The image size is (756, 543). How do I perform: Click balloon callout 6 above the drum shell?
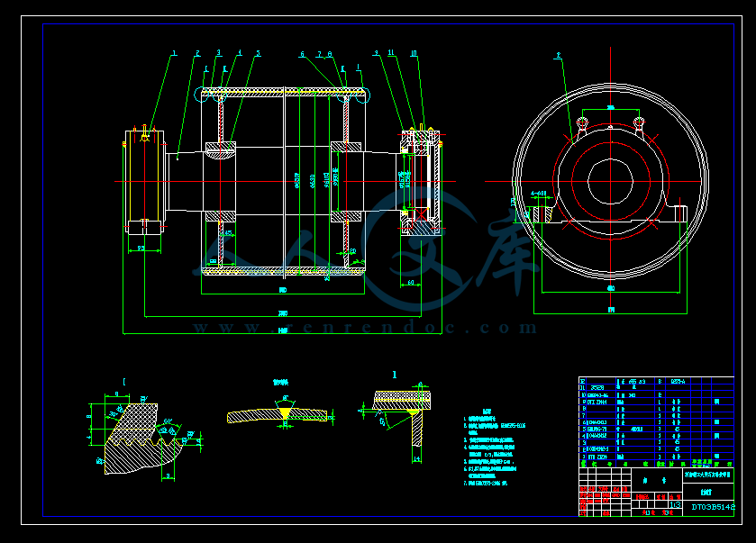pyautogui.click(x=302, y=54)
